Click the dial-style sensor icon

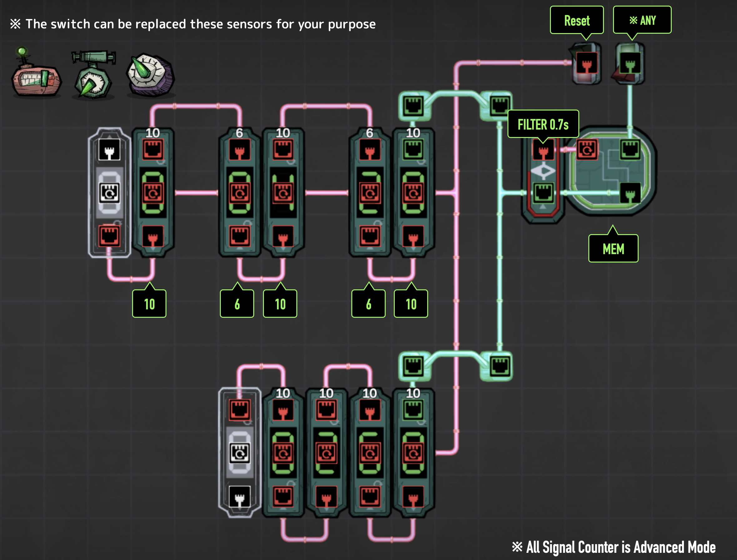[x=151, y=75]
